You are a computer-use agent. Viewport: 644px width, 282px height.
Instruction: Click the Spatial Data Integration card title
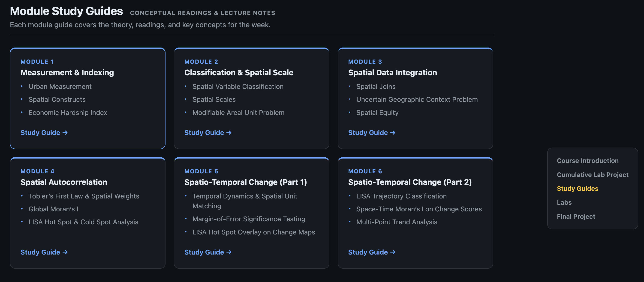point(392,72)
